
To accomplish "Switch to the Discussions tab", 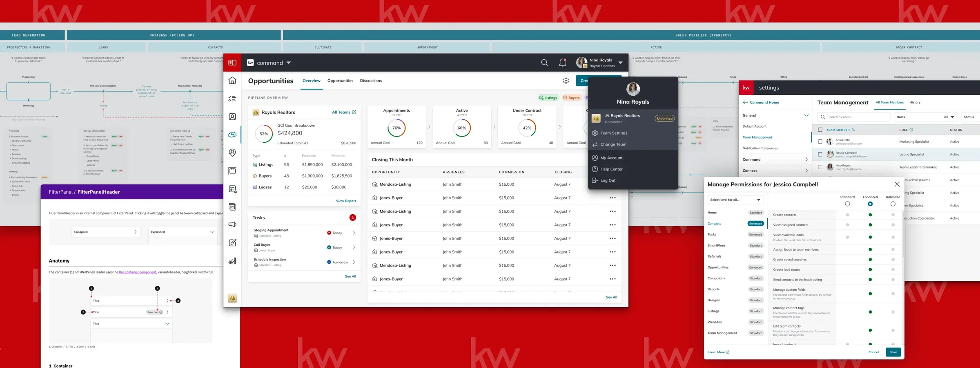I will [371, 81].
